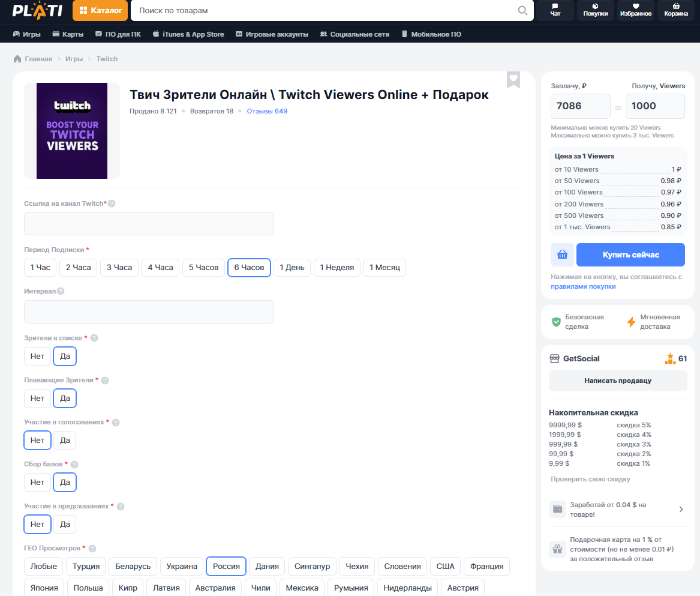Open Карты menu item
This screenshot has height=596, width=700.
click(x=68, y=34)
